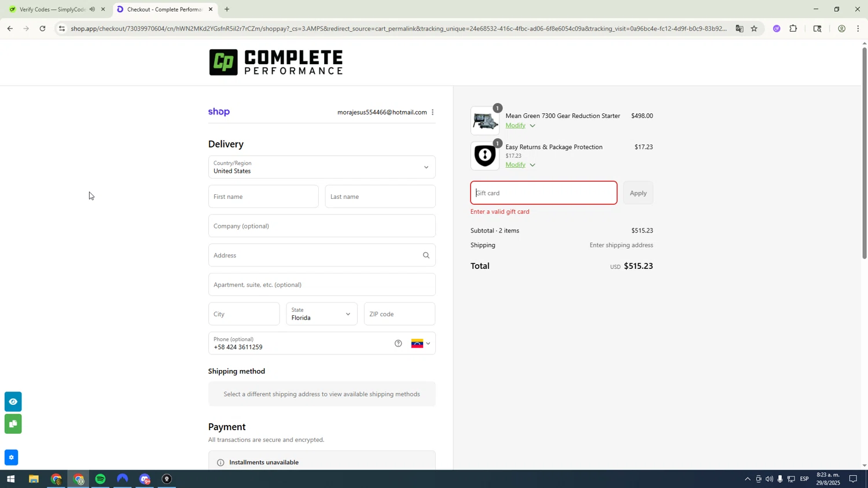868x488 pixels.
Task: Click the Apply gift card button
Action: (638, 193)
